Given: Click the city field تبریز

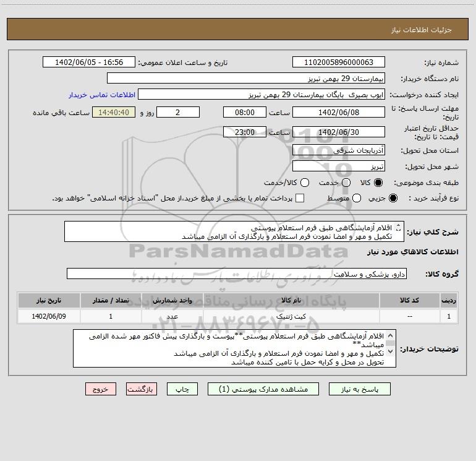Looking at the screenshot, I should (x=339, y=166).
